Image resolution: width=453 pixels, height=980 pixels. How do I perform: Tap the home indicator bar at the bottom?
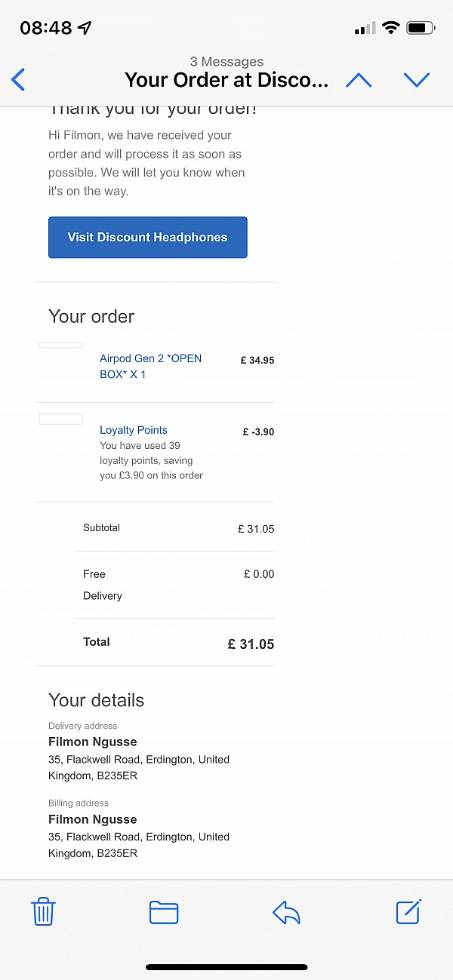coord(226,967)
